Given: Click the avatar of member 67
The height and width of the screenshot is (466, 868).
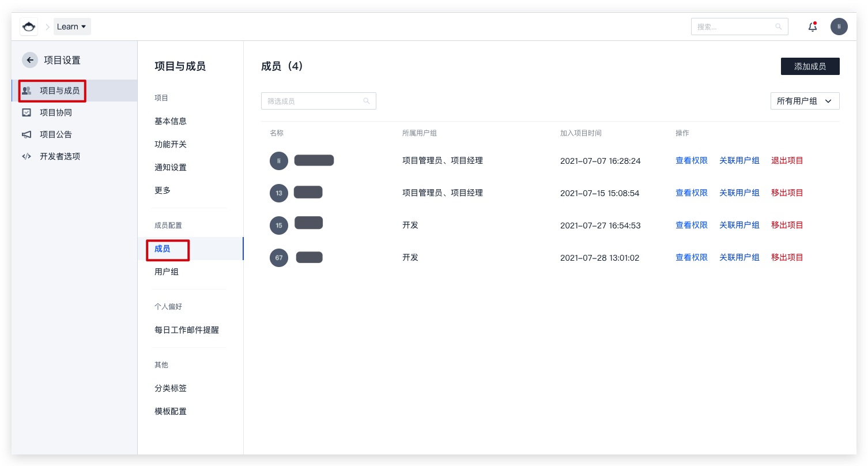Looking at the screenshot, I should click(x=279, y=258).
